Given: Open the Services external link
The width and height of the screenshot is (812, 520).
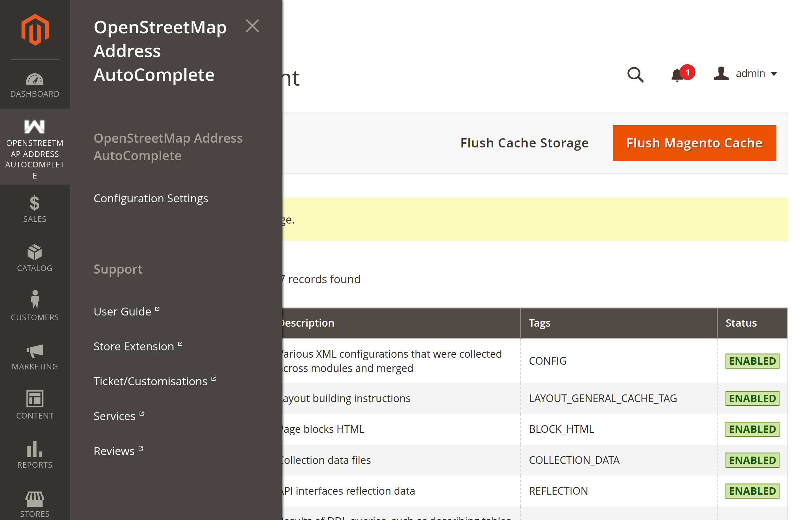Looking at the screenshot, I should [119, 416].
